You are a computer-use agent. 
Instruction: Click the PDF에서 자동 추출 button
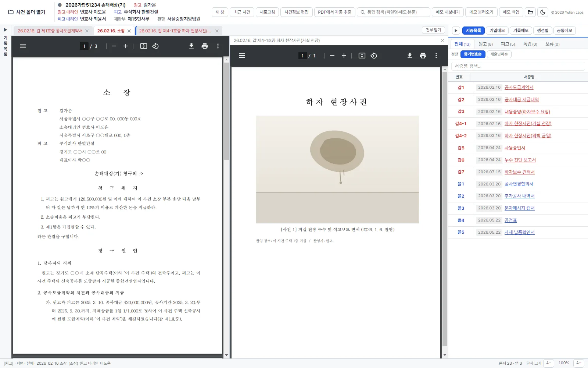tap(335, 12)
